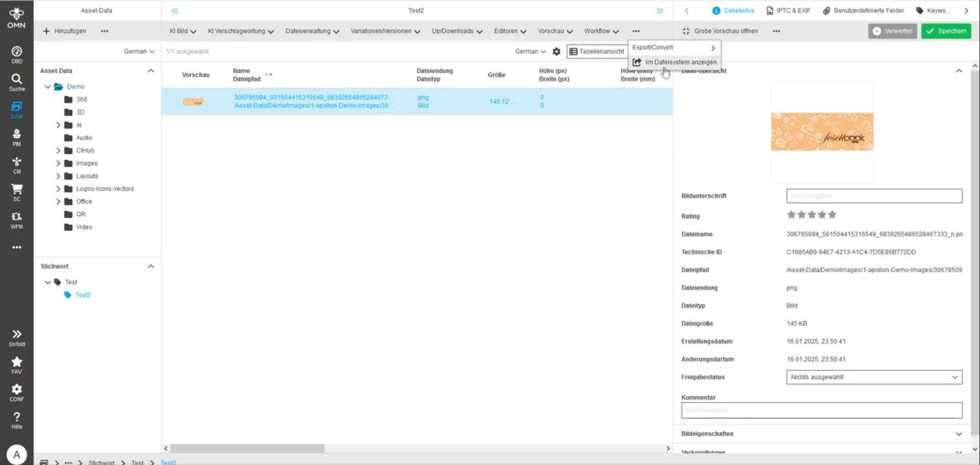The height and width of the screenshot is (465, 980).
Task: Open more options beside Grobe Vorschau öffnen
Action: point(776,31)
